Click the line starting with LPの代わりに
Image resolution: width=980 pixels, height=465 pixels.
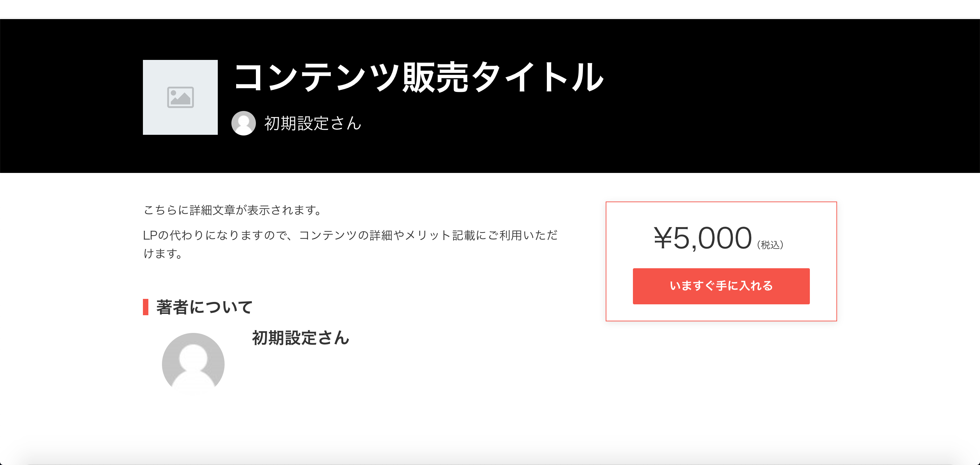(x=350, y=235)
